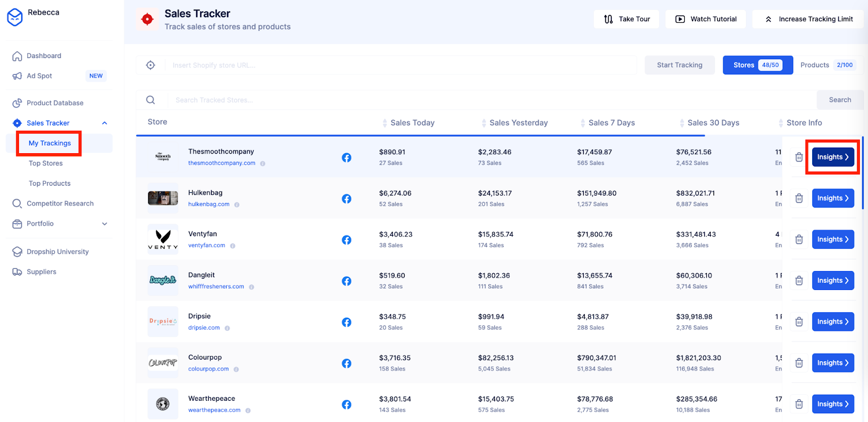
Task: Open Competitor Research page
Action: click(x=60, y=204)
